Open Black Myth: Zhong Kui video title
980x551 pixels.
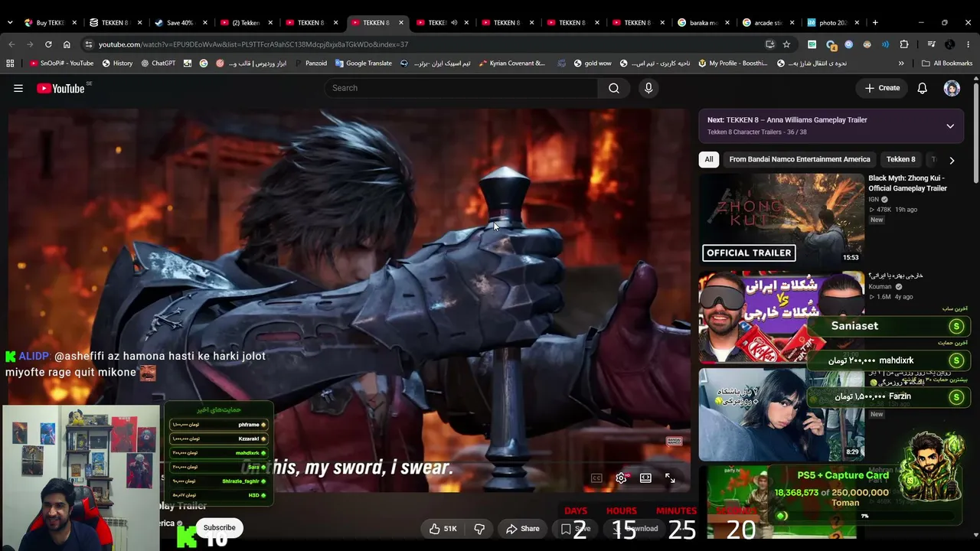907,184
